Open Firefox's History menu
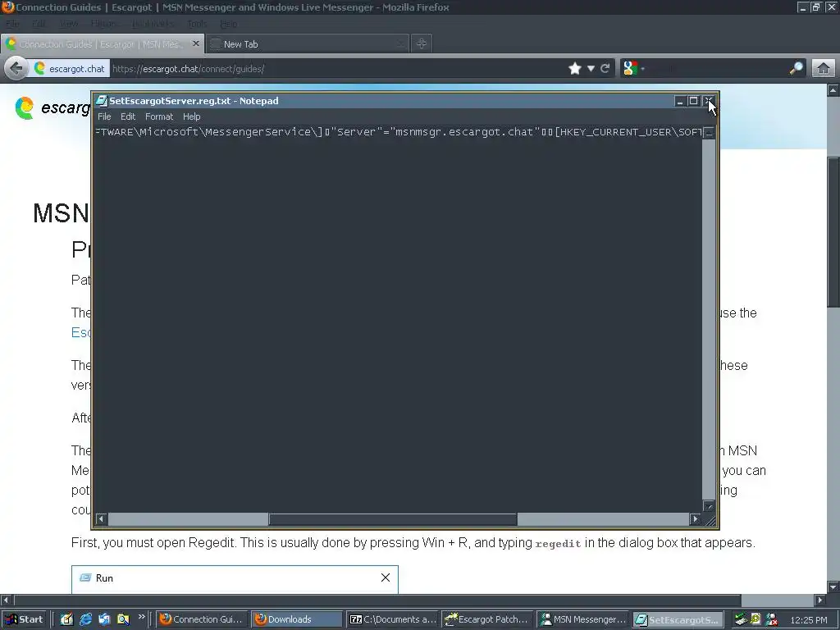 tap(103, 24)
